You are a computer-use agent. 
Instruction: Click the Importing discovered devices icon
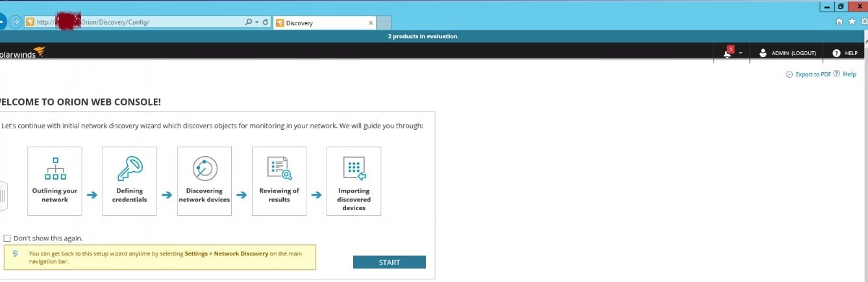click(354, 168)
